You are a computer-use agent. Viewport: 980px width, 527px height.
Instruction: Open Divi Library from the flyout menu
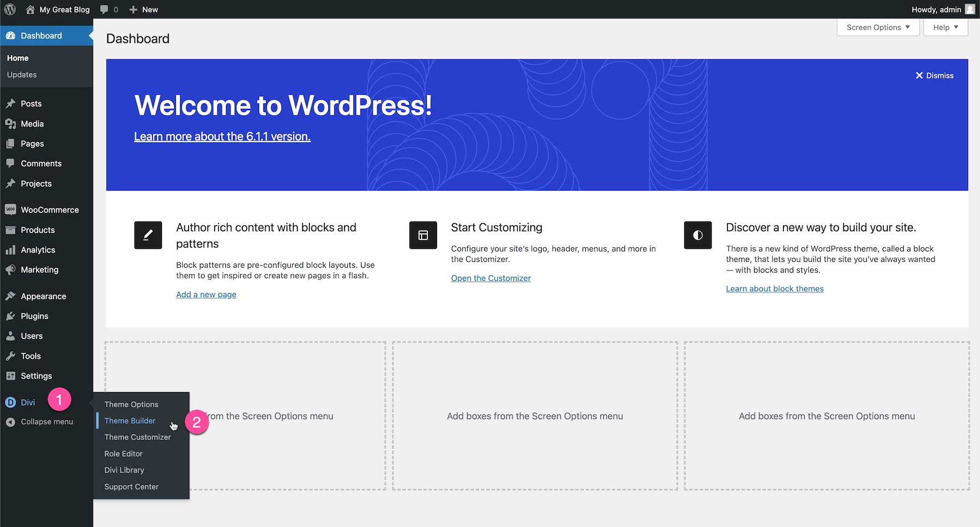coord(124,470)
